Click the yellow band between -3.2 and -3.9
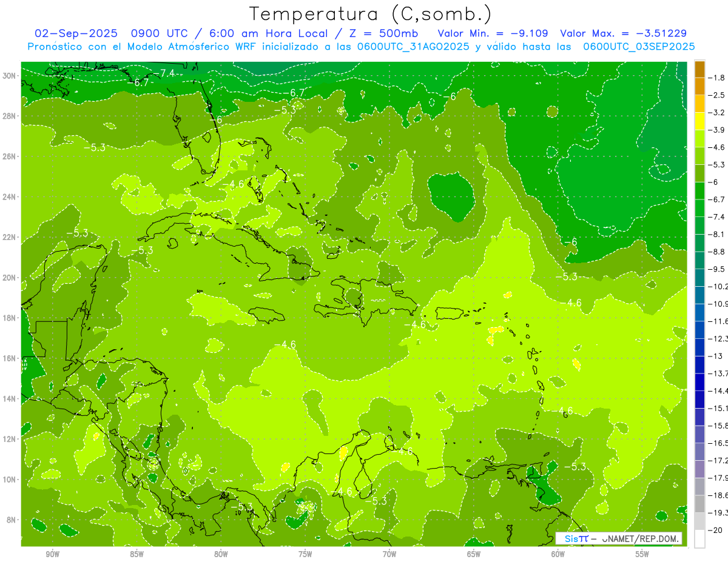The width and height of the screenshot is (728, 562). pos(699,121)
